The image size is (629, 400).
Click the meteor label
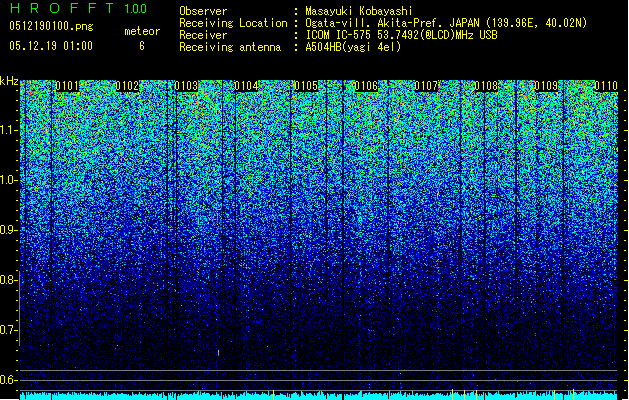coord(142,31)
